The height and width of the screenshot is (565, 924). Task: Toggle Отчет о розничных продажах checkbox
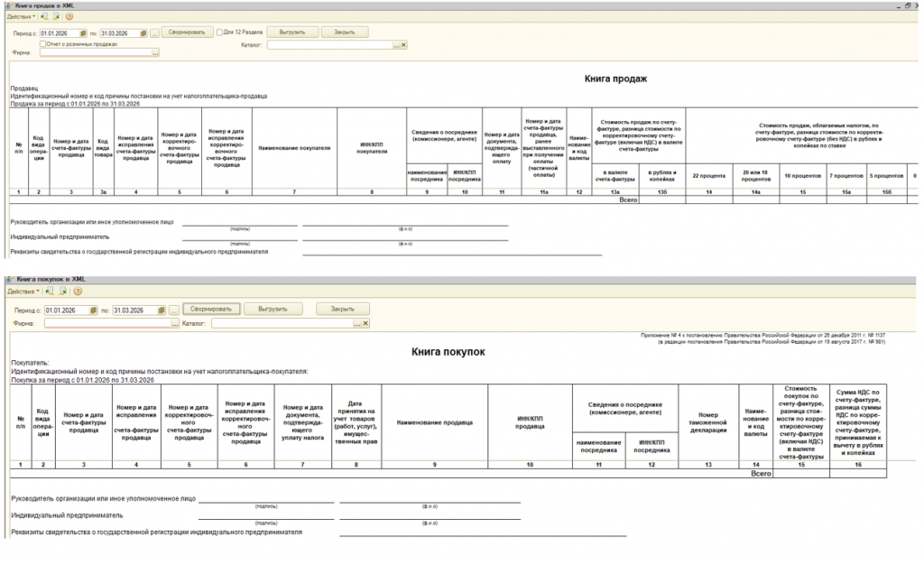tap(43, 43)
